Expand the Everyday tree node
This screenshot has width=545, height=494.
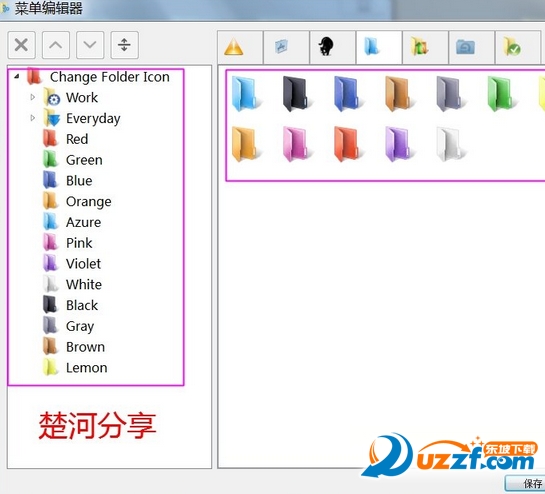(33, 118)
